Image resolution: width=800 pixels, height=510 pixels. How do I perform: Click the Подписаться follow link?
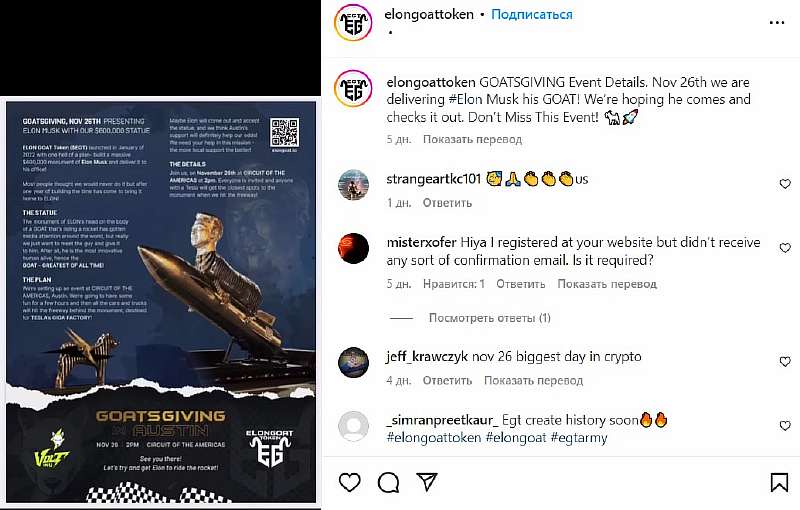[532, 14]
